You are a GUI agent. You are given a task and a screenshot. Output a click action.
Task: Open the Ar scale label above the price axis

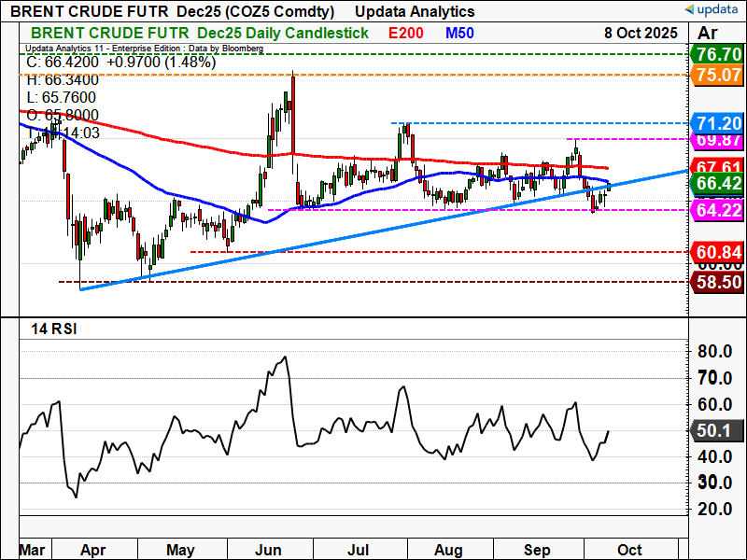click(x=708, y=34)
